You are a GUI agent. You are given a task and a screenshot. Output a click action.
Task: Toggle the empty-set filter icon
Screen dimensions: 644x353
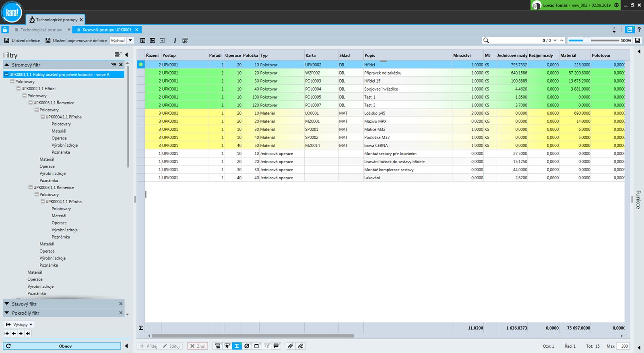[247, 346]
